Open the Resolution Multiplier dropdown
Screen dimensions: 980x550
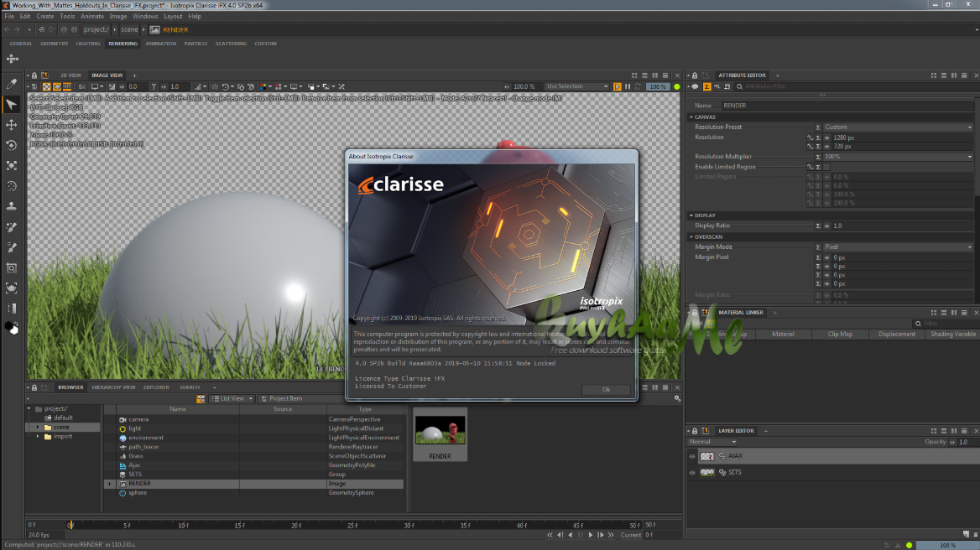[x=898, y=157]
